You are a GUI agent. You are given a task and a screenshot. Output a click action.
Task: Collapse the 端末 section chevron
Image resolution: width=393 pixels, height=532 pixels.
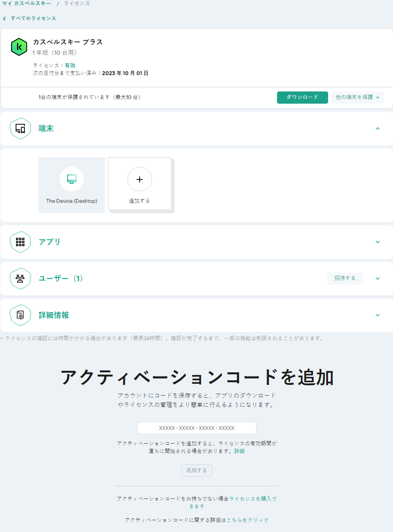pyautogui.click(x=378, y=128)
